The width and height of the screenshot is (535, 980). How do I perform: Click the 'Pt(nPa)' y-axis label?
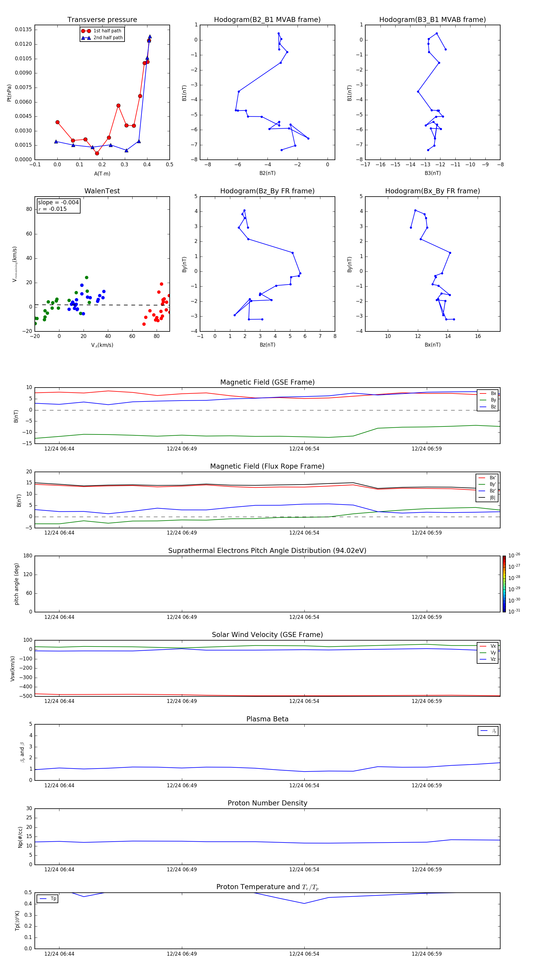[9, 93]
